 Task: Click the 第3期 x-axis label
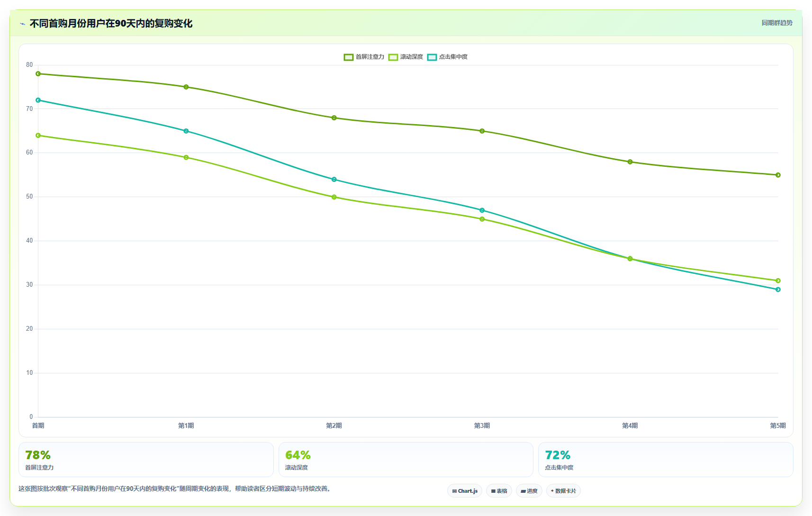coord(482,426)
